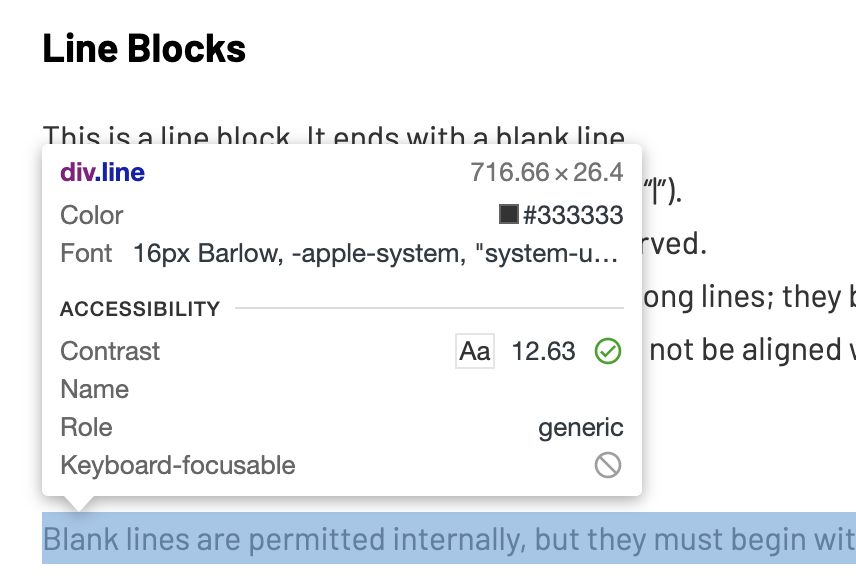Click the Line Blocks heading

[143, 47]
